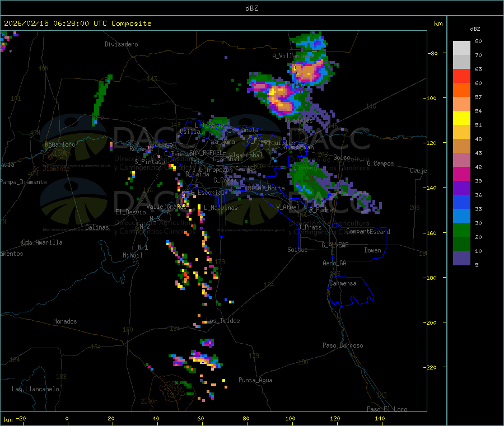Click the 'A_Villanueva' location label
Screen dimensions: 504x426
(292, 56)
